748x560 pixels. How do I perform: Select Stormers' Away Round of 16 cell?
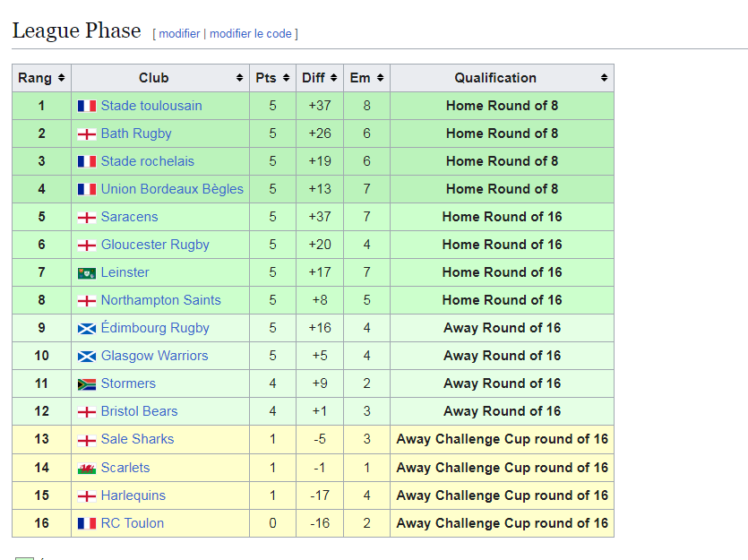pos(502,383)
